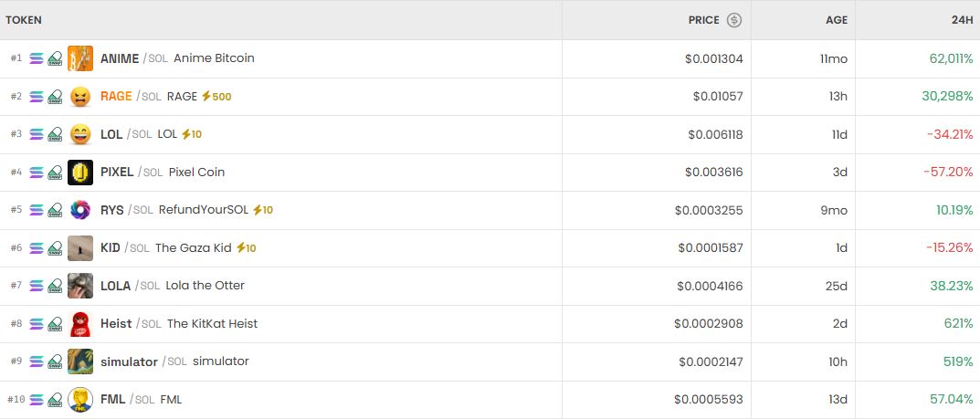980x419 pixels.
Task: Click the lightning boost icon on RAGE
Action: 206,97
